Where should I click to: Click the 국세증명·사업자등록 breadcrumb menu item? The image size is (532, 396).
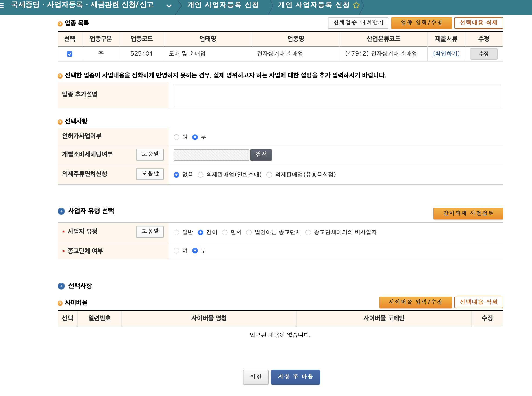(x=82, y=5)
